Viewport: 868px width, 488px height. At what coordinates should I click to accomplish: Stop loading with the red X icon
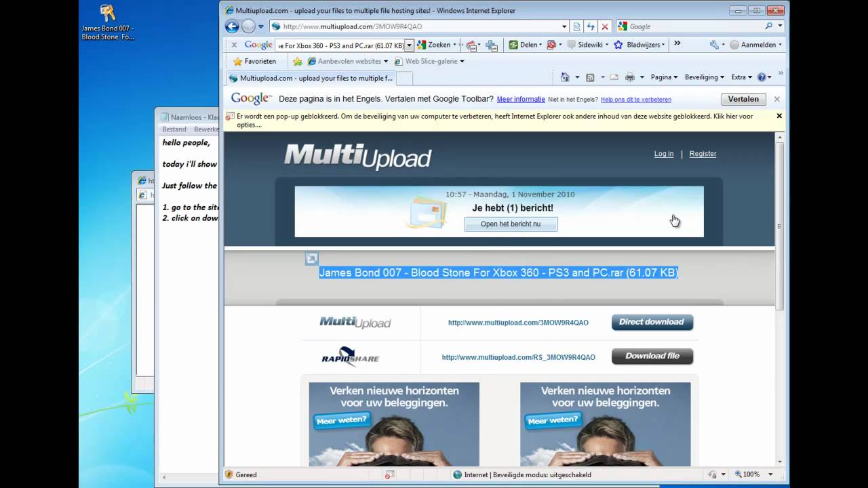click(605, 26)
